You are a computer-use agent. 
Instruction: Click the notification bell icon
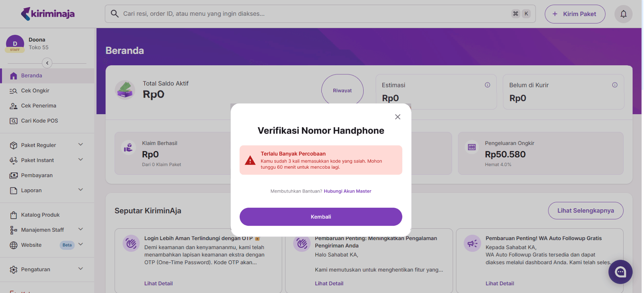[x=623, y=14]
